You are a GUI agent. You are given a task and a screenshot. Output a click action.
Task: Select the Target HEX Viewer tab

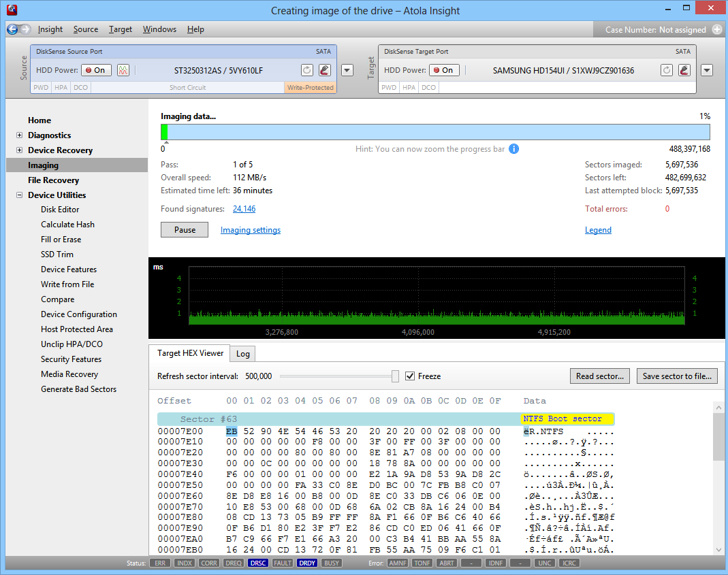[x=191, y=353]
